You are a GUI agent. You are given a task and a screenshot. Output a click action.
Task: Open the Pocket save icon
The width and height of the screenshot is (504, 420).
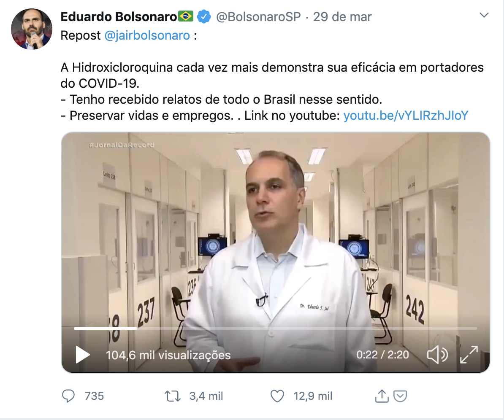(x=400, y=396)
